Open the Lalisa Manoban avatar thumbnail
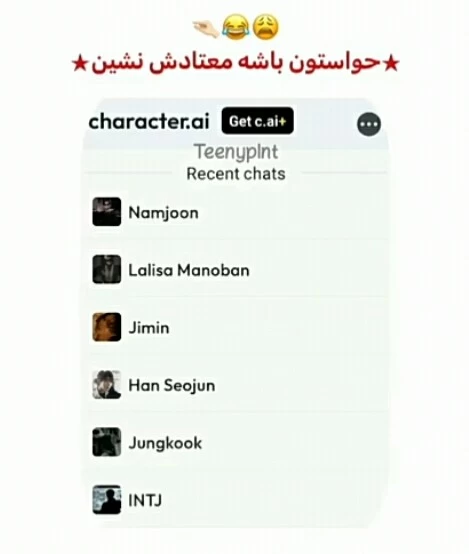 coord(107,269)
